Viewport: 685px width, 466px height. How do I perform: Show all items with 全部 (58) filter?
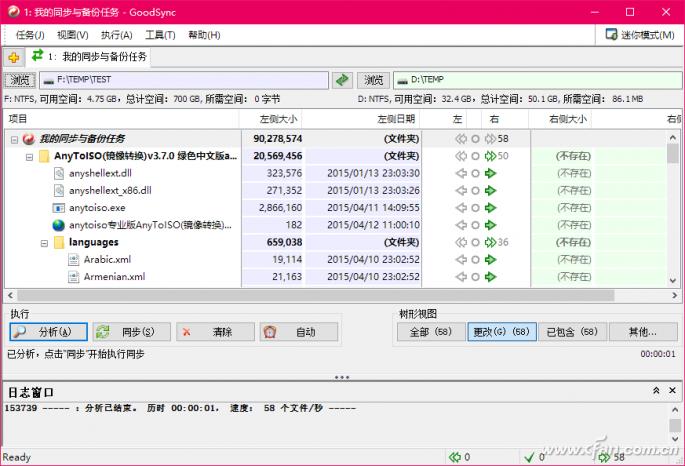(x=431, y=332)
